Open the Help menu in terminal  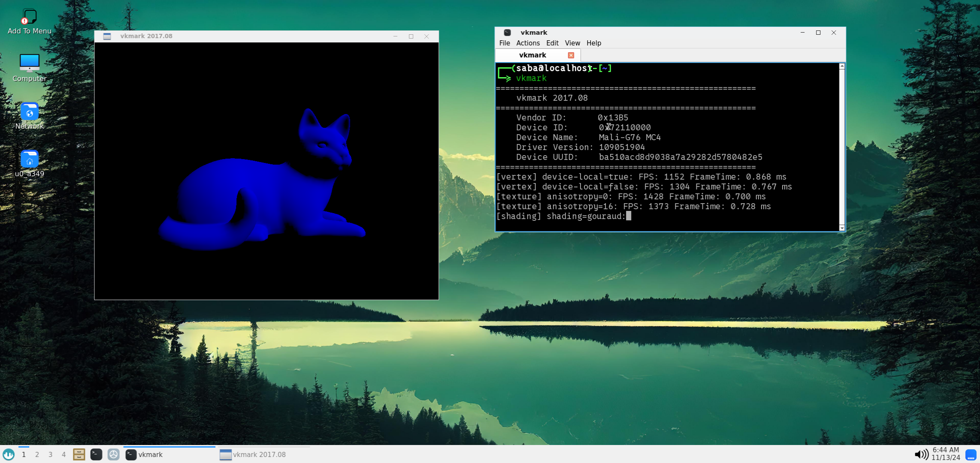coord(593,43)
